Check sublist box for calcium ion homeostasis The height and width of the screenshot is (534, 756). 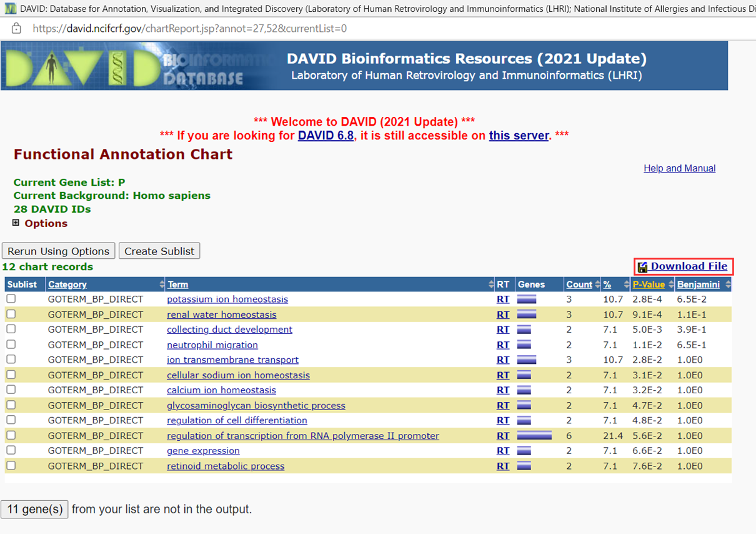pyautogui.click(x=11, y=390)
